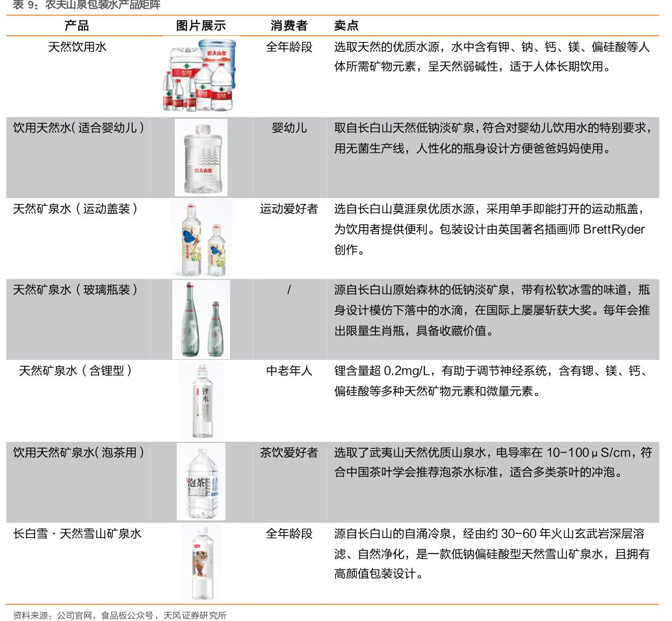Click 天然矿泉水(含锂型) product name
The height and width of the screenshot is (621, 672).
point(76,371)
